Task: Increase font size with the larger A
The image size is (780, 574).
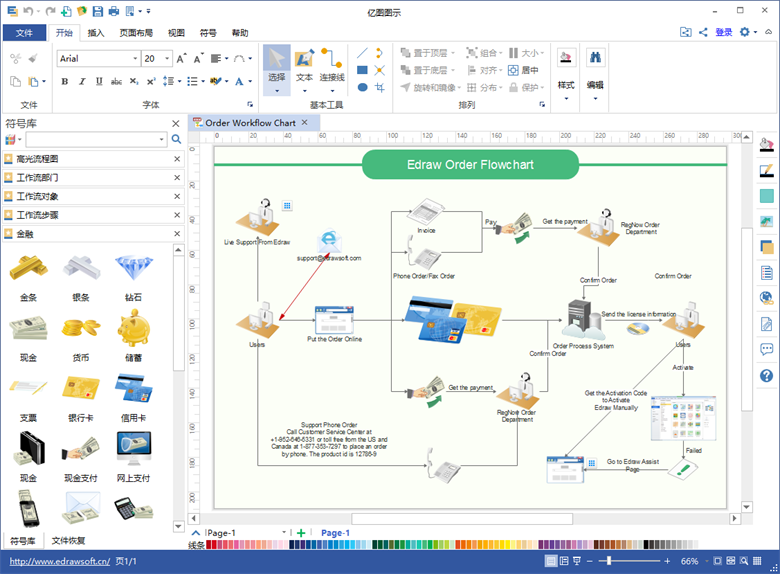Action: click(182, 58)
